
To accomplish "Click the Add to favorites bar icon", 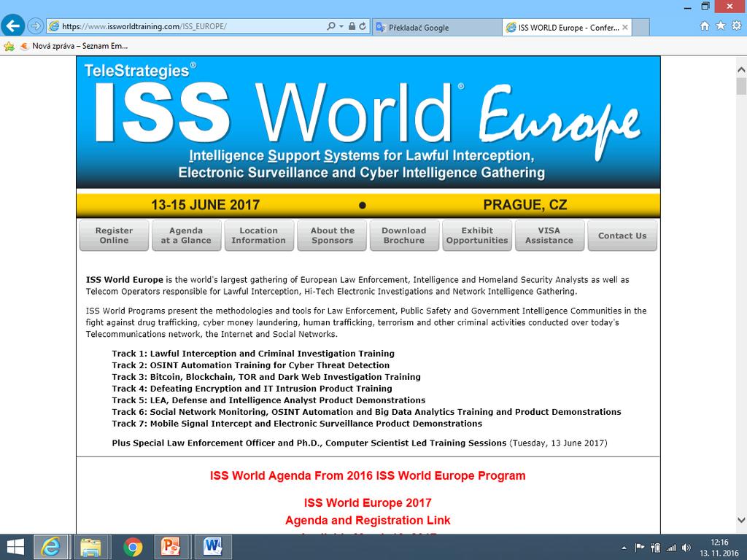I will point(9,46).
